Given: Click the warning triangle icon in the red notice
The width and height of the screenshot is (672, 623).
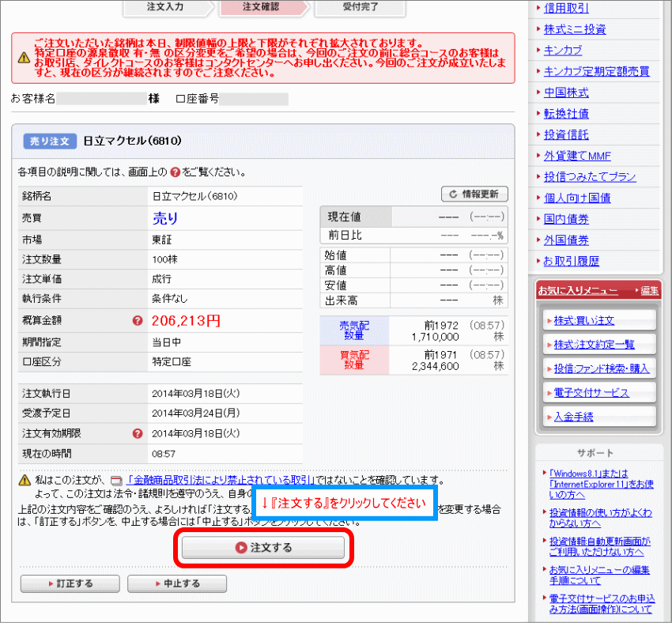Looking at the screenshot, I should tap(24, 58).
